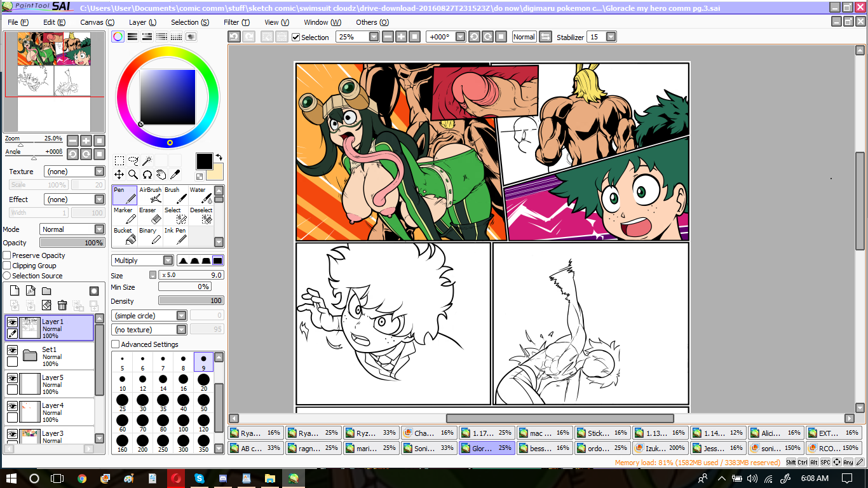Choose the Deselect brush tool

pos(201,215)
